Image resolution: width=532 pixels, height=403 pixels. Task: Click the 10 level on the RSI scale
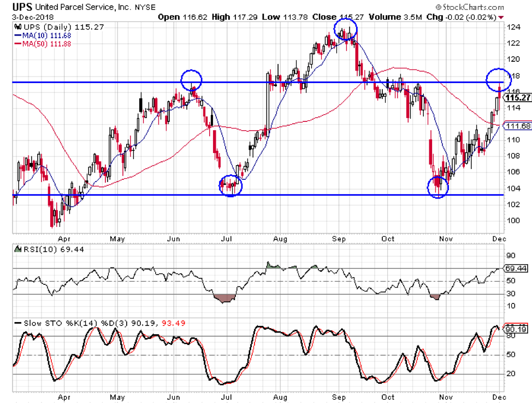click(x=511, y=306)
